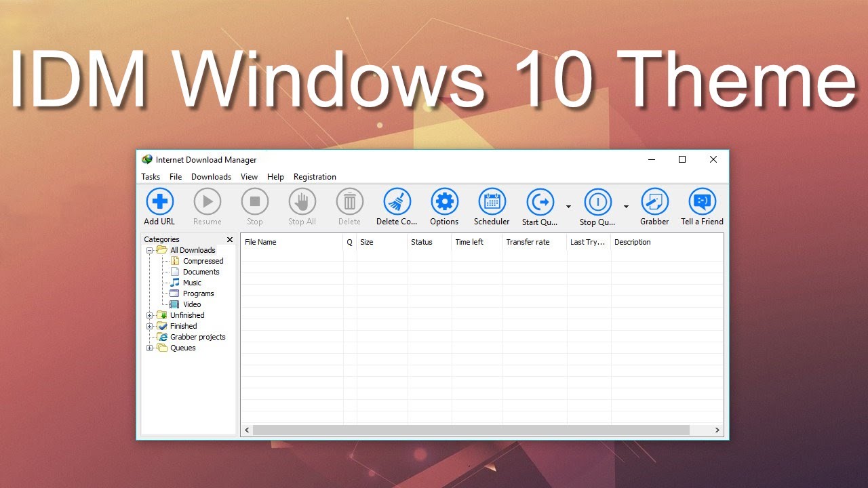Click the Queues folder icon
The image size is (868, 488).
(x=162, y=348)
